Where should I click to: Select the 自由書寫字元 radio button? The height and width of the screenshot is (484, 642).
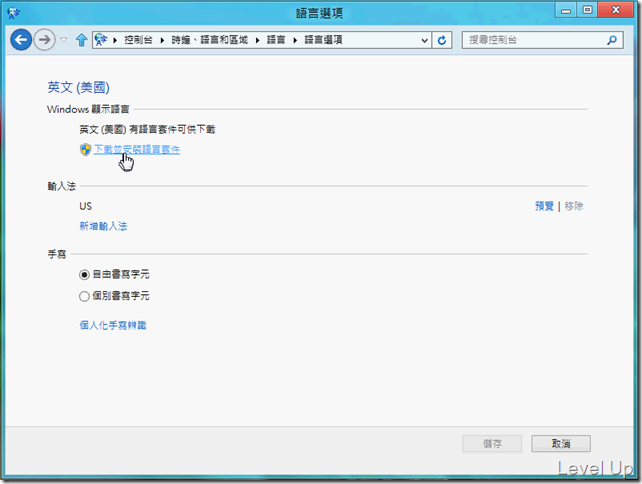84,274
